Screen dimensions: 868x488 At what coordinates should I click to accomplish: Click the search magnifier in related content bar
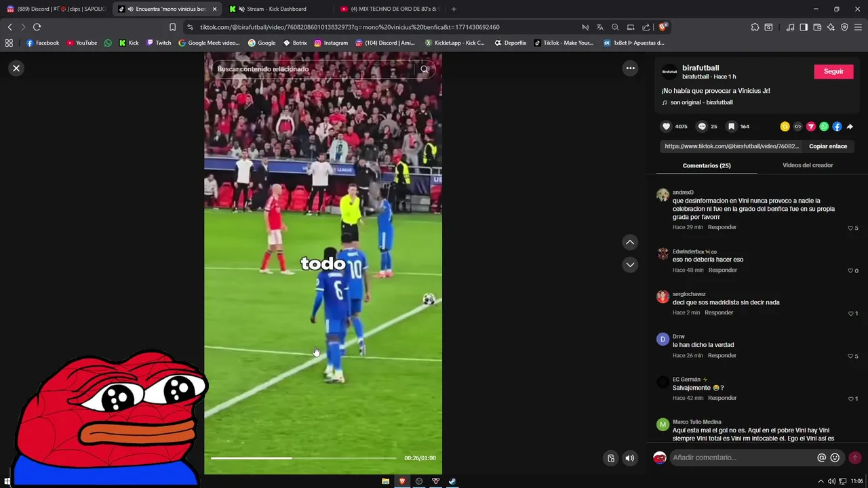pos(425,69)
